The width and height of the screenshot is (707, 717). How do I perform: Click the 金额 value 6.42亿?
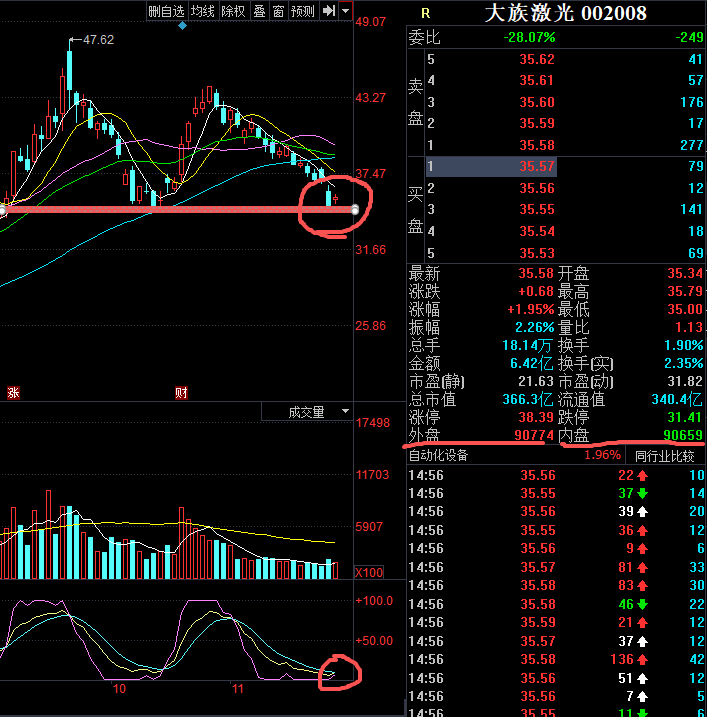532,364
